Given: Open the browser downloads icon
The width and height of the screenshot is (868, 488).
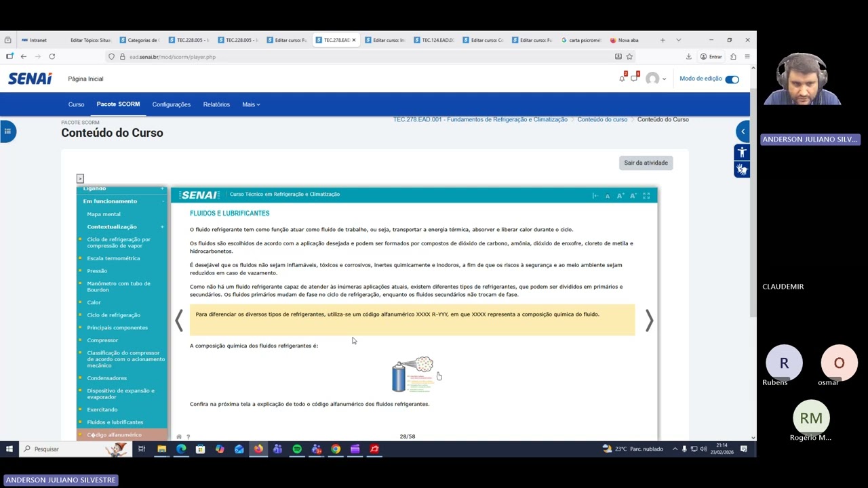Looking at the screenshot, I should pos(688,56).
